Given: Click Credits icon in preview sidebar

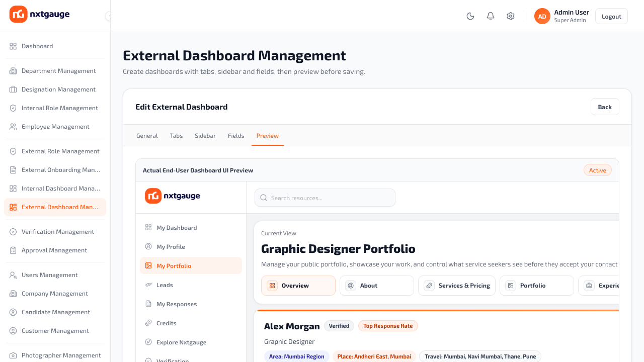Looking at the screenshot, I should click(148, 323).
